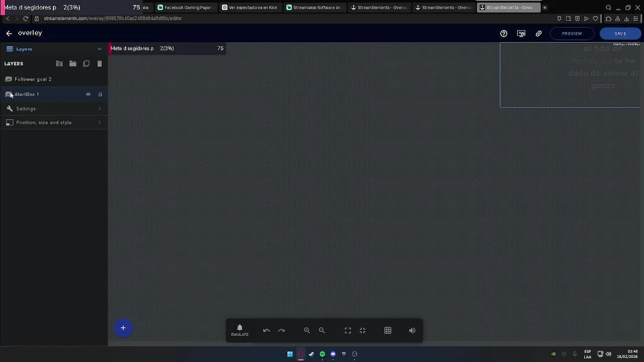Expand the canvas to fullscreen
This screenshot has height=362, width=644.
click(348, 331)
